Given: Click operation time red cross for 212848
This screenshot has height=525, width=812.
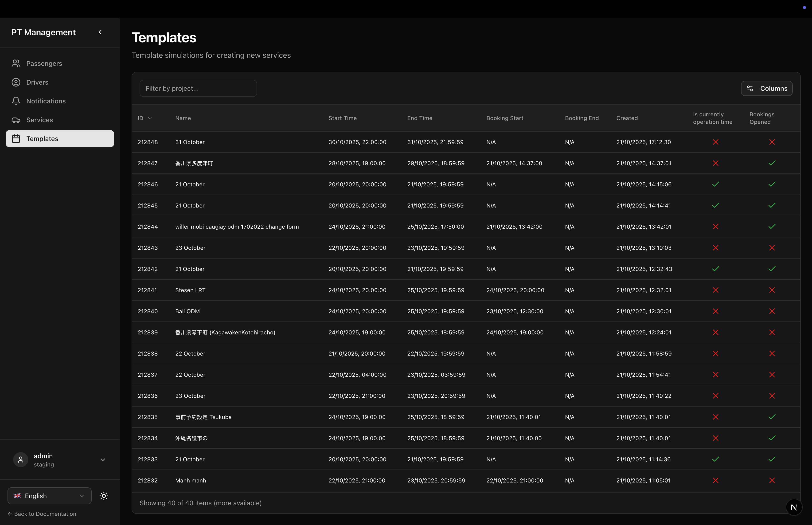Looking at the screenshot, I should [716, 142].
